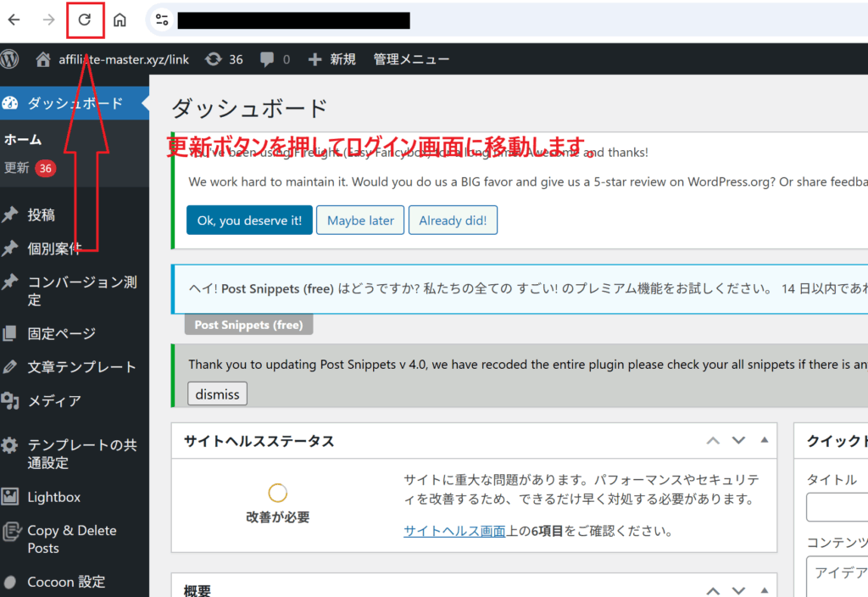Click the browser back arrow
Image resolution: width=868 pixels, height=597 pixels.
coord(14,20)
